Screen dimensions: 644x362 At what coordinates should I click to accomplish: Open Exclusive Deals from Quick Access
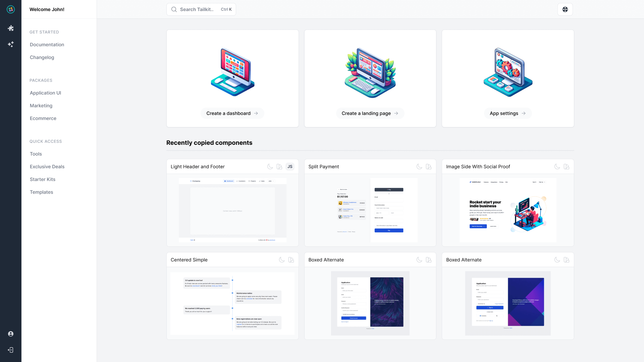point(47,166)
